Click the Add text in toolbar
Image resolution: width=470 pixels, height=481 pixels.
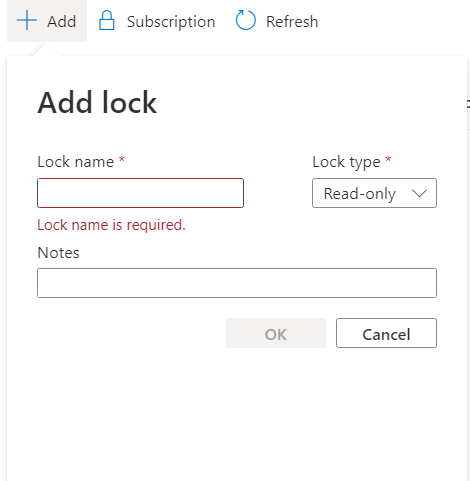tap(62, 22)
